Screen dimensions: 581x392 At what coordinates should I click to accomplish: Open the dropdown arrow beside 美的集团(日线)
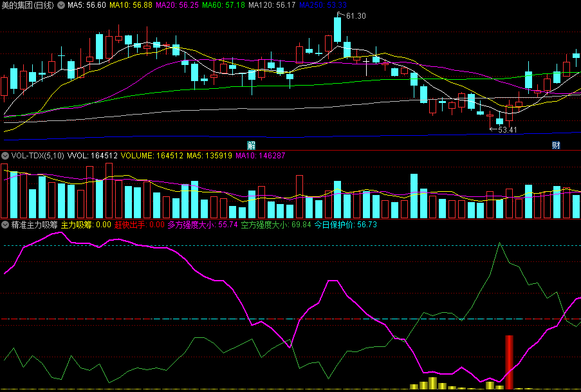point(61,5)
